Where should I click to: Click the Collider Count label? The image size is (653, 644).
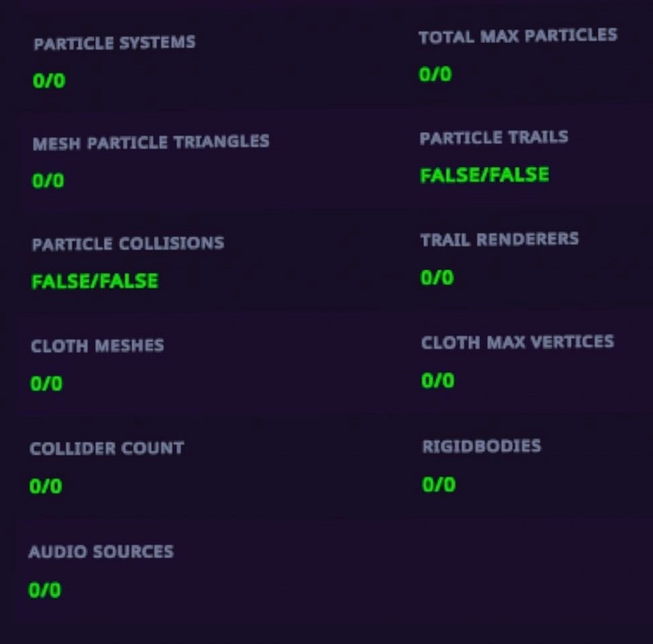[107, 448]
